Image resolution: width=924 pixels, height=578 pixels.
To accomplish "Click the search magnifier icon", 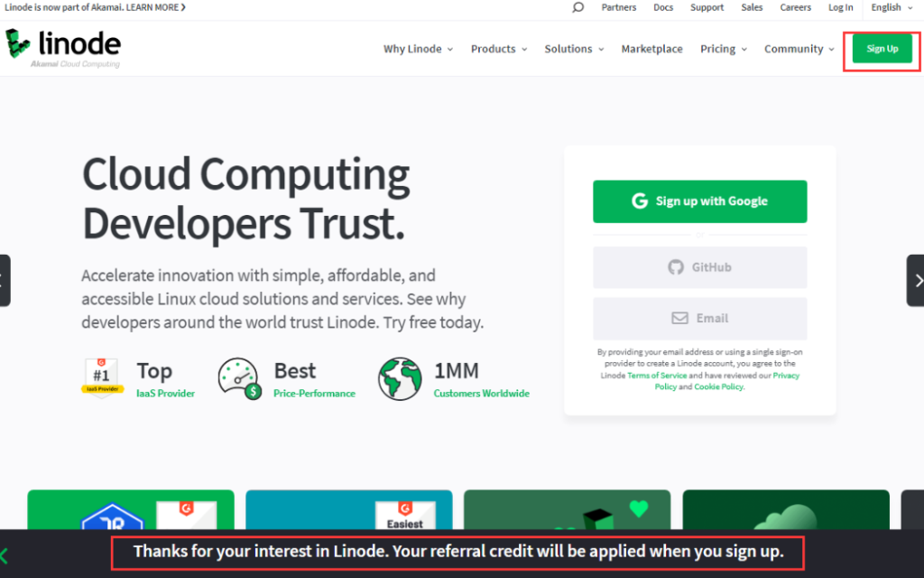I will click(x=577, y=7).
